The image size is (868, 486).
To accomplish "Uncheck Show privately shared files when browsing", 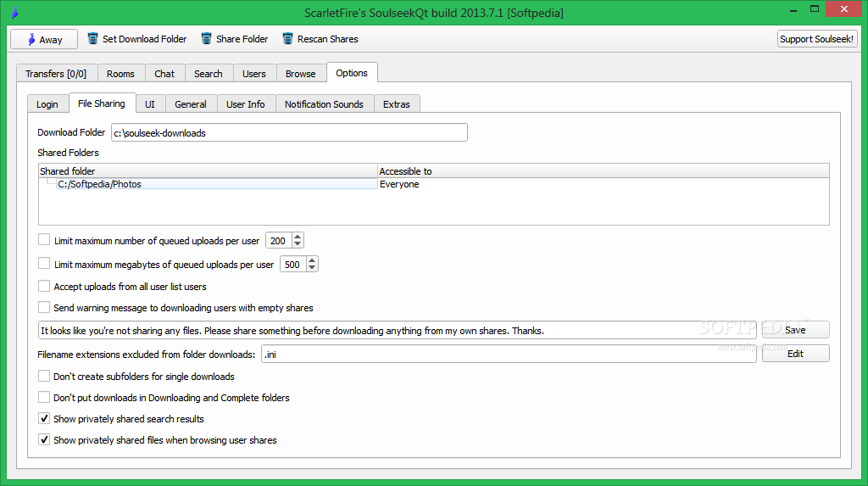I will point(44,439).
